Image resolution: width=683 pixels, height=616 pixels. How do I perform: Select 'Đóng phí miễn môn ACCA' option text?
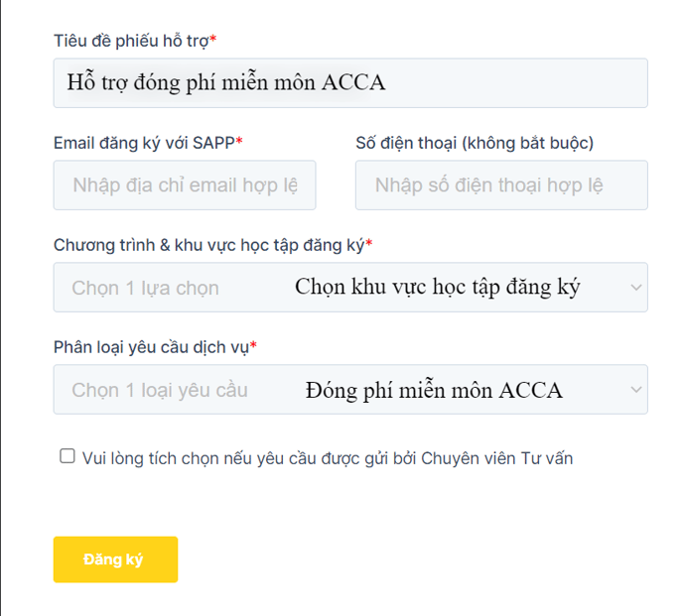coord(434,390)
